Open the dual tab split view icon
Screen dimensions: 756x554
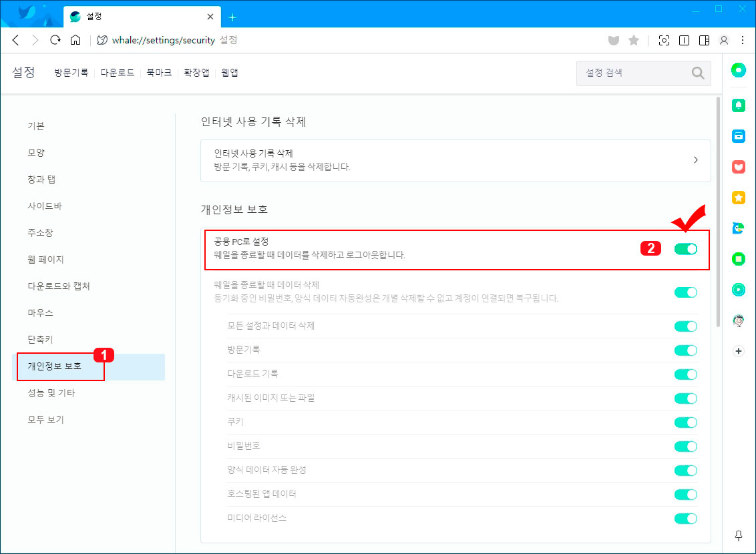(684, 40)
